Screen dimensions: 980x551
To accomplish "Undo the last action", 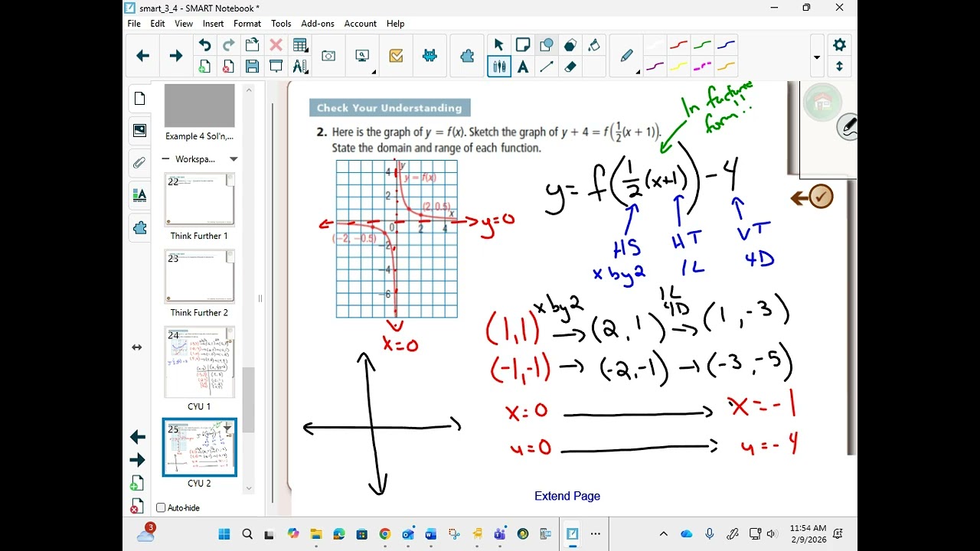I will coord(204,45).
